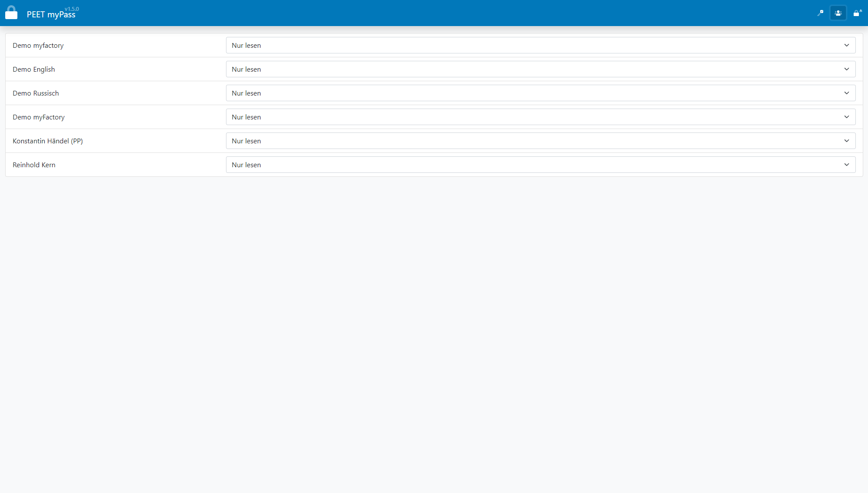
Task: Open permission dropdown for Reinhold Kern
Action: 540,165
